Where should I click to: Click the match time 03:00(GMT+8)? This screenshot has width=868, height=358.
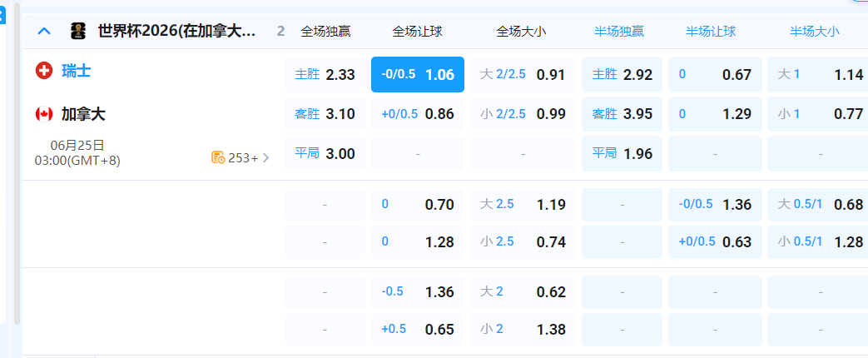point(77,161)
